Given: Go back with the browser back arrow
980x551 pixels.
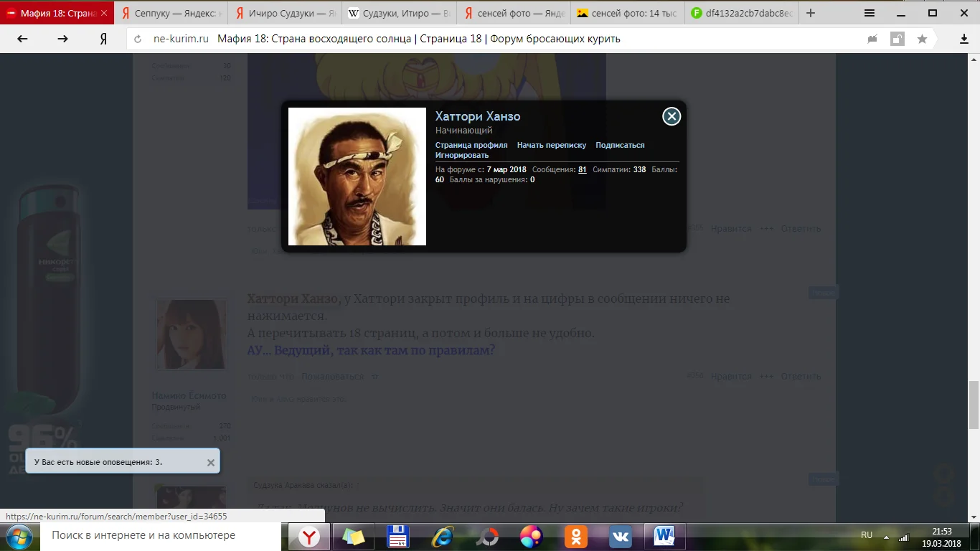Looking at the screenshot, I should point(22,39).
